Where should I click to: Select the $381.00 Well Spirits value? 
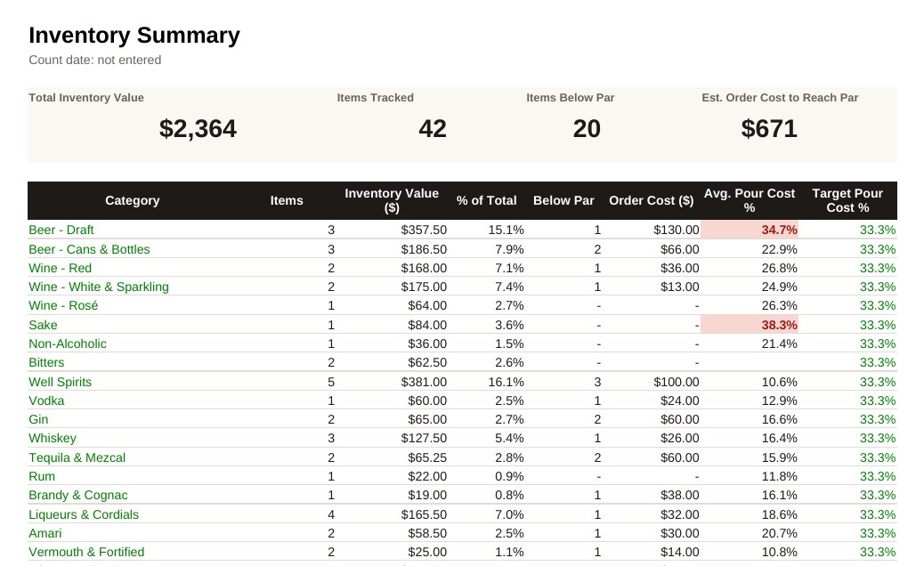[x=424, y=382]
